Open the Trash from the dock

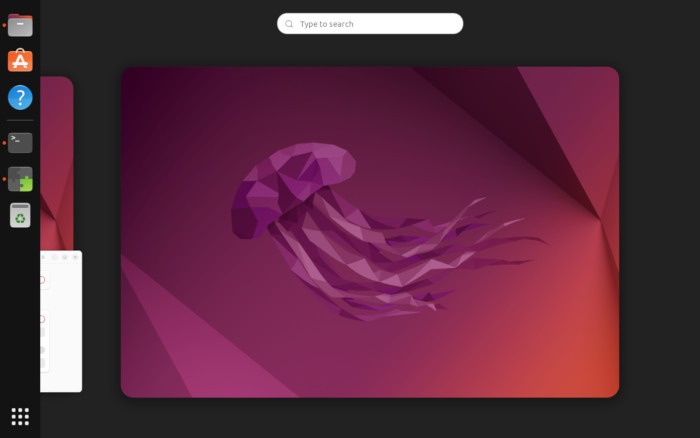tap(20, 215)
